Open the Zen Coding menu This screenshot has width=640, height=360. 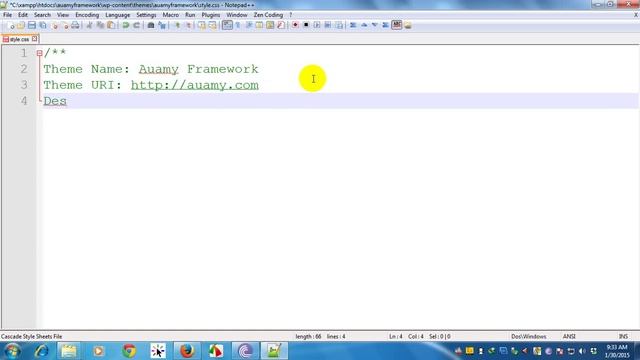[268, 15]
